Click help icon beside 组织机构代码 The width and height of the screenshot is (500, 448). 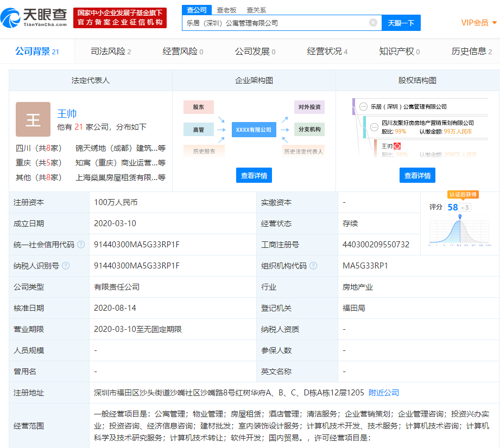tap(313, 266)
